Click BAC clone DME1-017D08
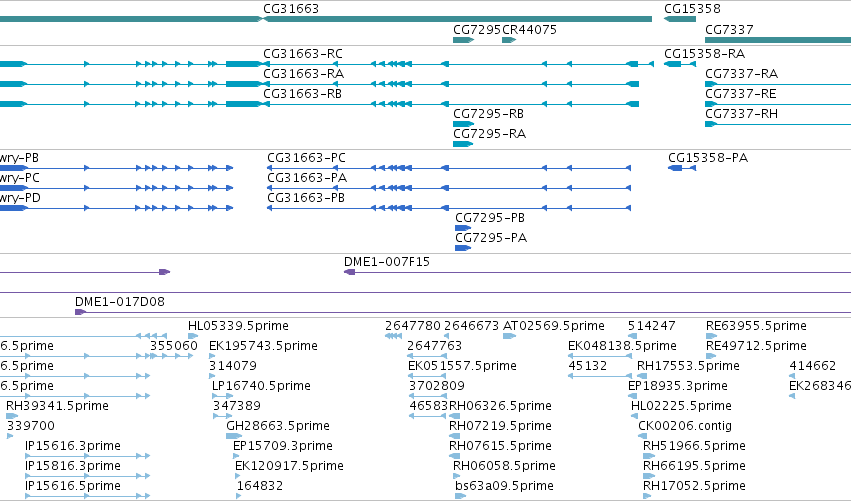Viewport: 851px width, 501px height. (x=119, y=302)
